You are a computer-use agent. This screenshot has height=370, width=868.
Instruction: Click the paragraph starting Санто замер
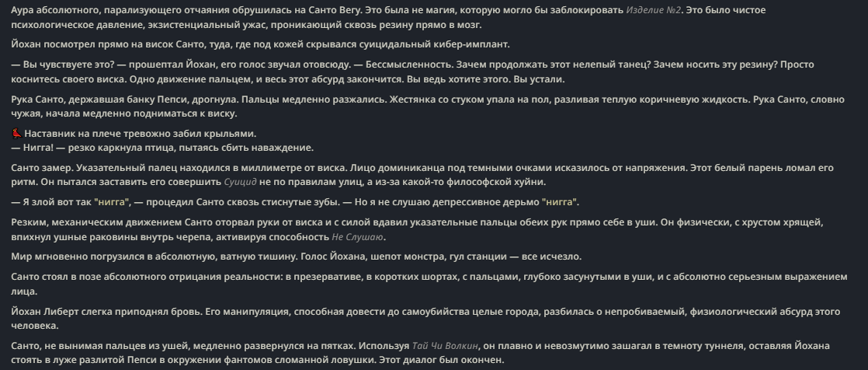tap(422, 175)
